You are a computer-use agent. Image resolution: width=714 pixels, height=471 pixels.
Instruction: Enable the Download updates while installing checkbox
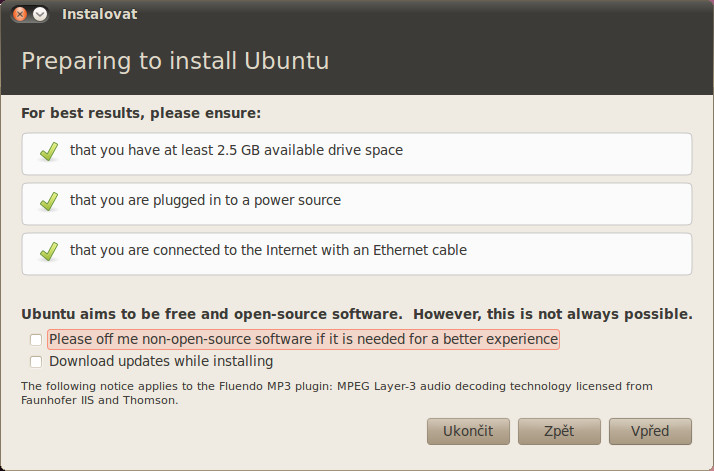point(36,362)
